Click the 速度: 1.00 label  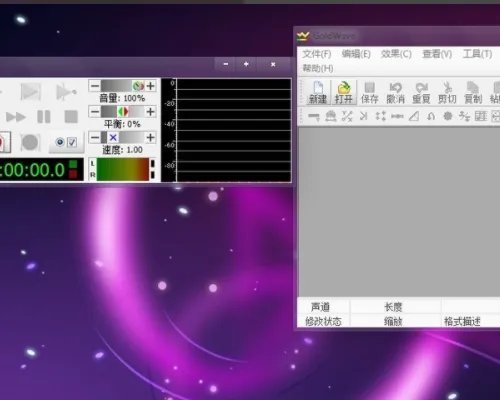tap(122, 150)
